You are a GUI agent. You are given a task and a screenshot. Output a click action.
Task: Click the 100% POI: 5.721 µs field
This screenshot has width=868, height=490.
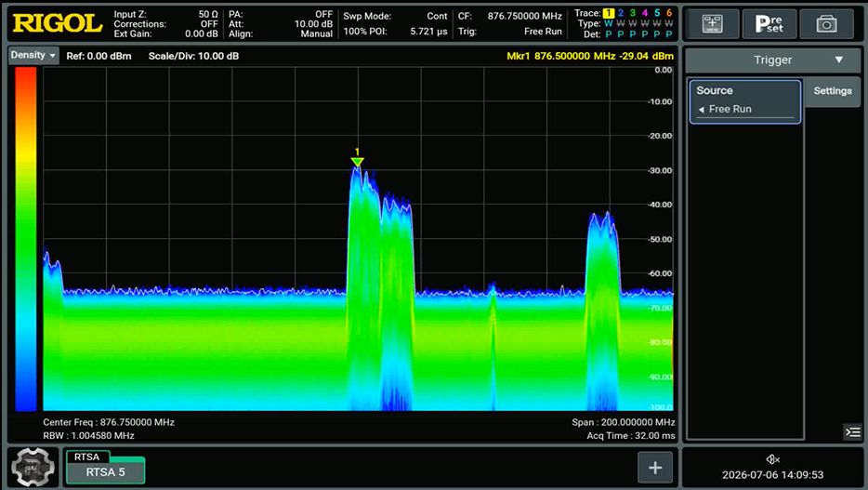click(x=395, y=32)
